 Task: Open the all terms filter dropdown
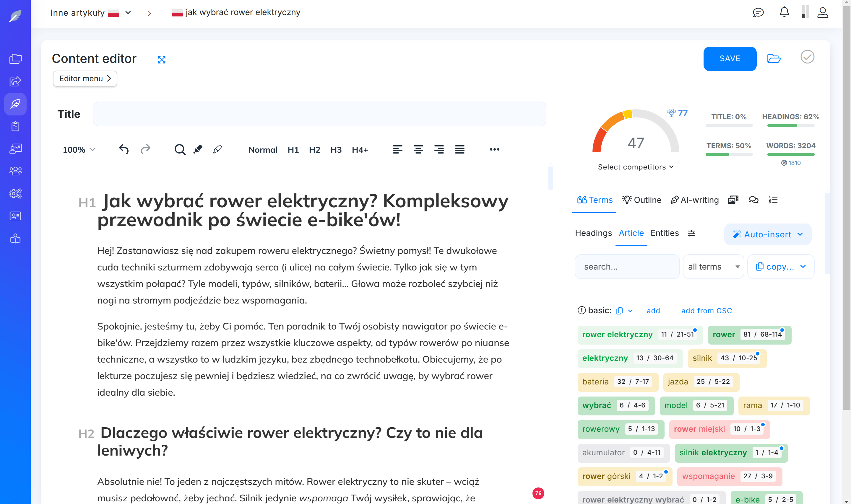(x=713, y=267)
